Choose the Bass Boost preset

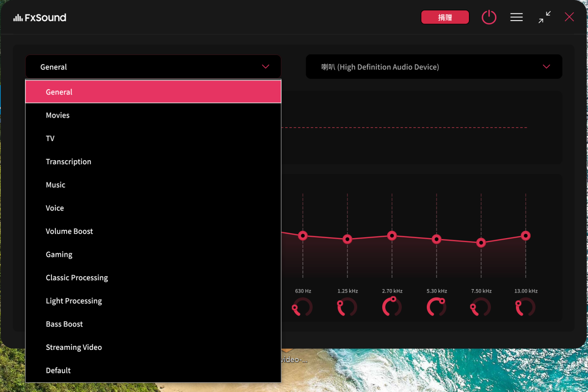tap(65, 324)
